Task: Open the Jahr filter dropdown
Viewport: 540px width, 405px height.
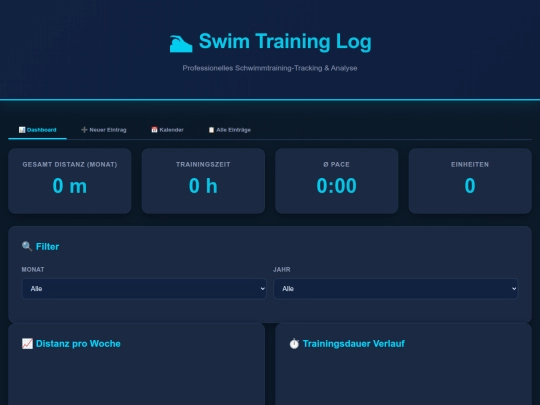Action: click(396, 289)
